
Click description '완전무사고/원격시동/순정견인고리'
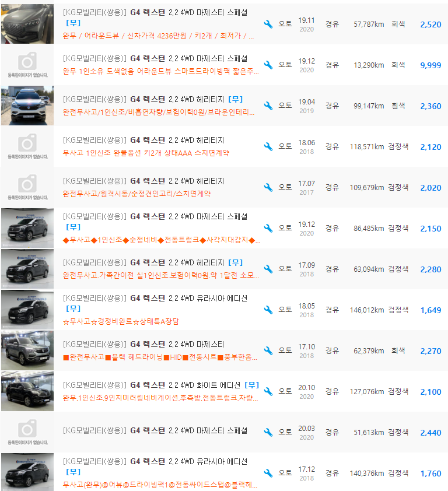coord(136,194)
